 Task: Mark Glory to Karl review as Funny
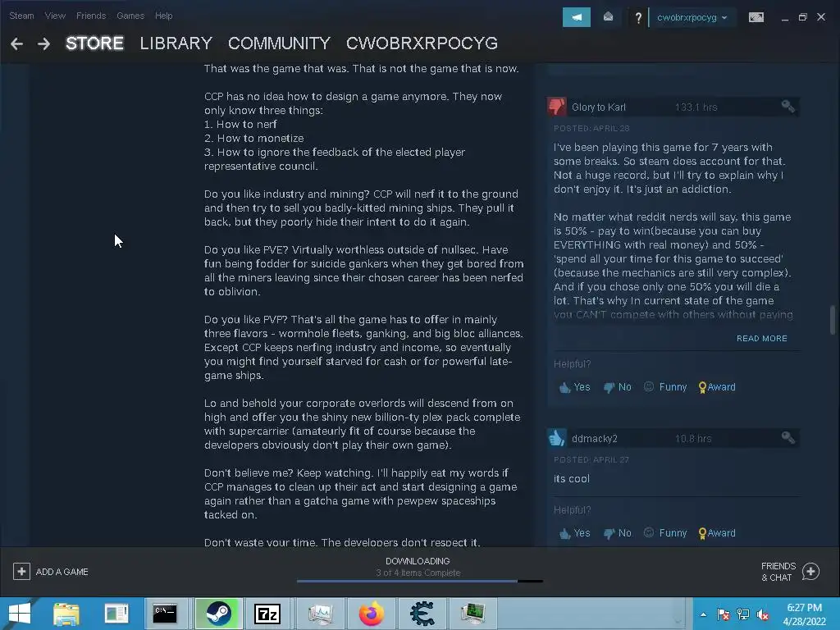pyautogui.click(x=664, y=387)
